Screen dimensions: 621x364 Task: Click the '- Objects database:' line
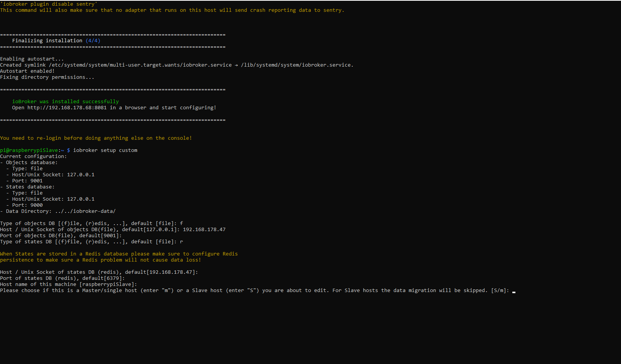tap(29, 163)
